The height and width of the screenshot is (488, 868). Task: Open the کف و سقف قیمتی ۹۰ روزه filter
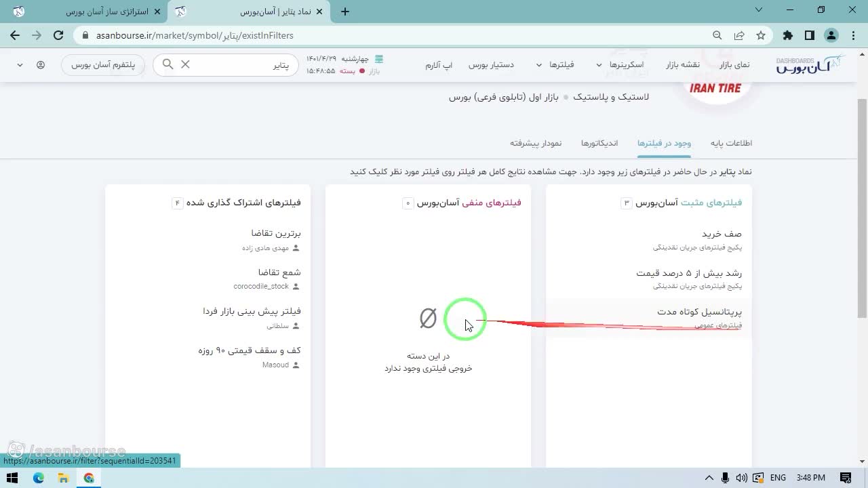(250, 350)
